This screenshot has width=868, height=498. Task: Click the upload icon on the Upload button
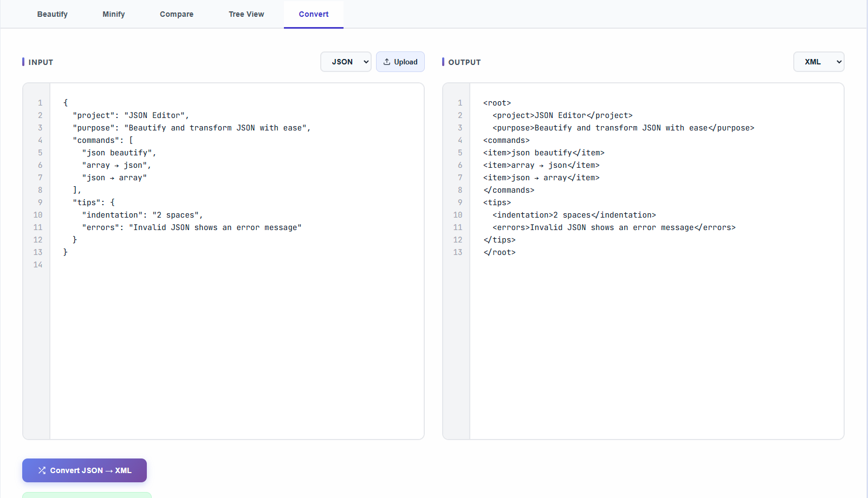pyautogui.click(x=387, y=61)
